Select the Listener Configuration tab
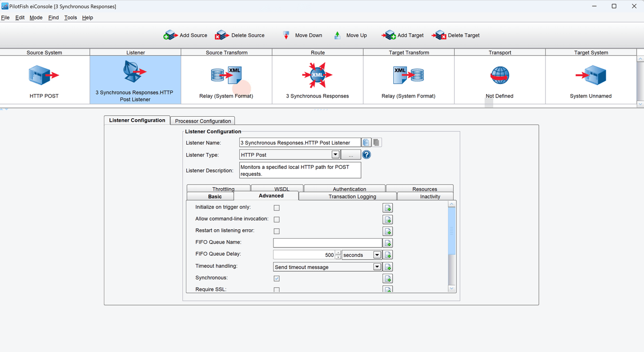 tap(137, 120)
